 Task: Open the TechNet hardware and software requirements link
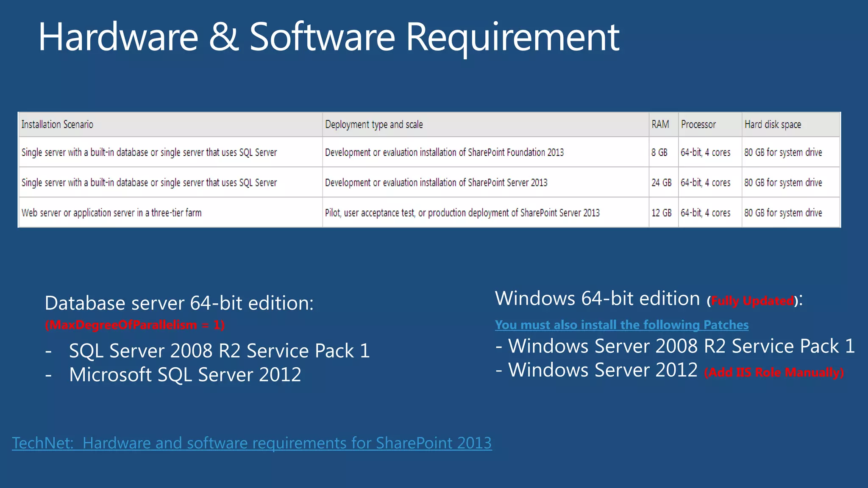pyautogui.click(x=252, y=443)
